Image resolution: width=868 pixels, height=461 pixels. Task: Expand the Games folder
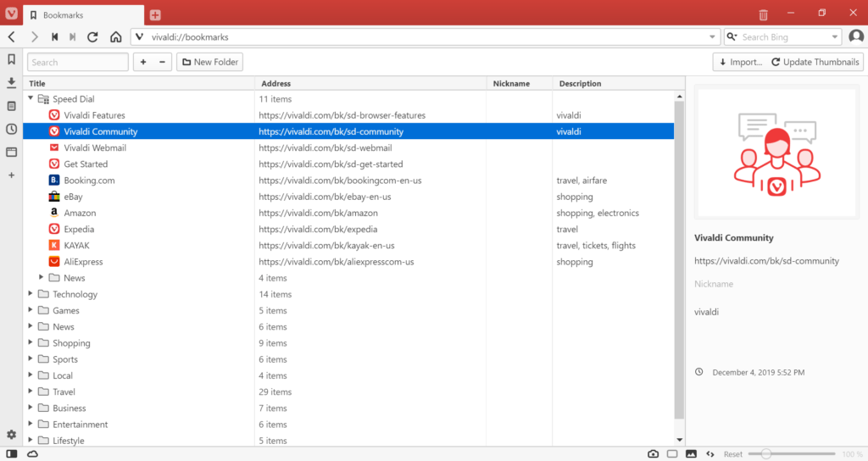(31, 310)
